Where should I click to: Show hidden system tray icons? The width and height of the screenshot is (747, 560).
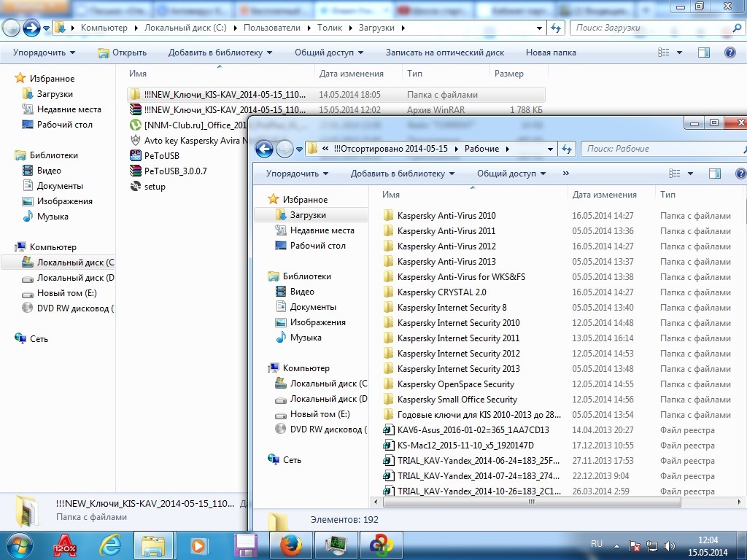point(616,546)
